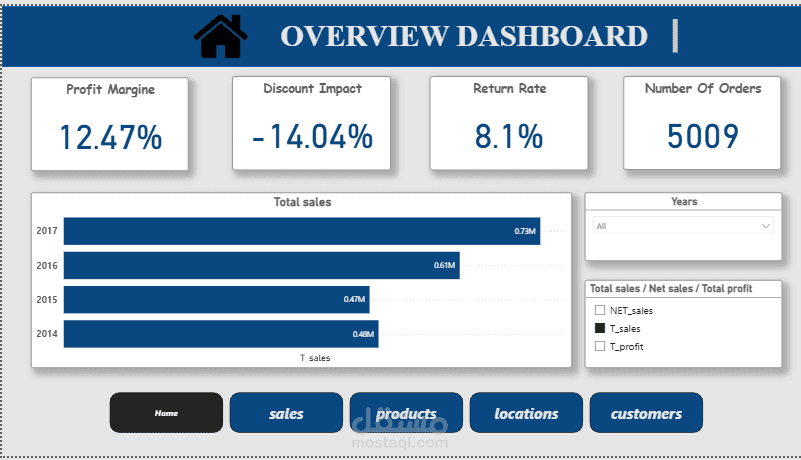801x460 pixels.
Task: Check the NET_sales checkbox
Action: coord(600,310)
